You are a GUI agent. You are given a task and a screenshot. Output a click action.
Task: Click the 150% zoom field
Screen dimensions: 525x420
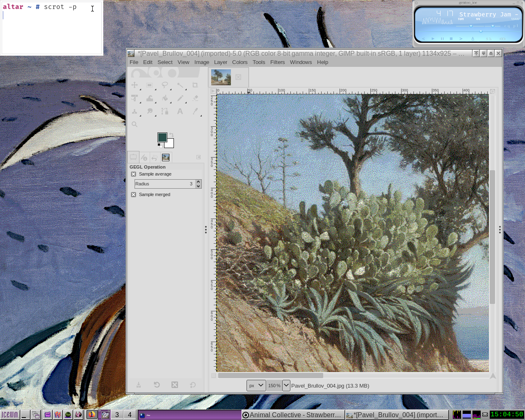(274, 386)
